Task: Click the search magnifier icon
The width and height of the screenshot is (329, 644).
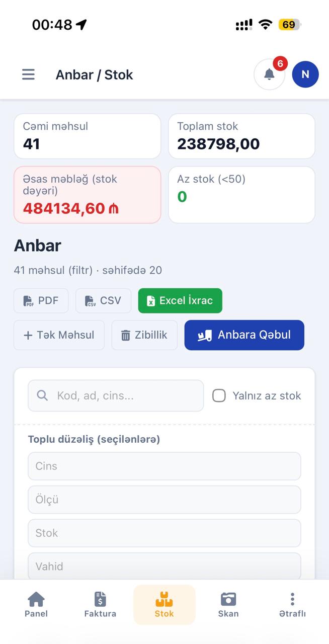Action: tap(42, 395)
